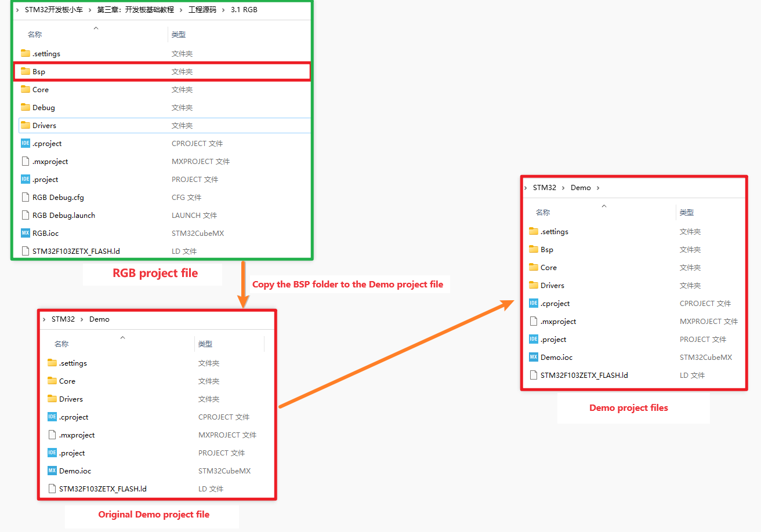Sort by 类型 column in 3.1 RGB window
Screen dimensions: 761x532
[x=179, y=35]
